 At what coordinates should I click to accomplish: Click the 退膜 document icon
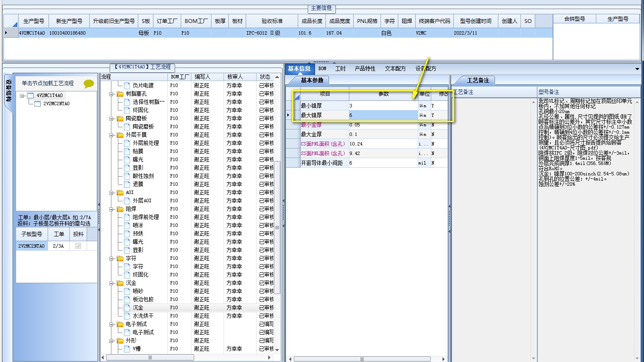coord(127,184)
